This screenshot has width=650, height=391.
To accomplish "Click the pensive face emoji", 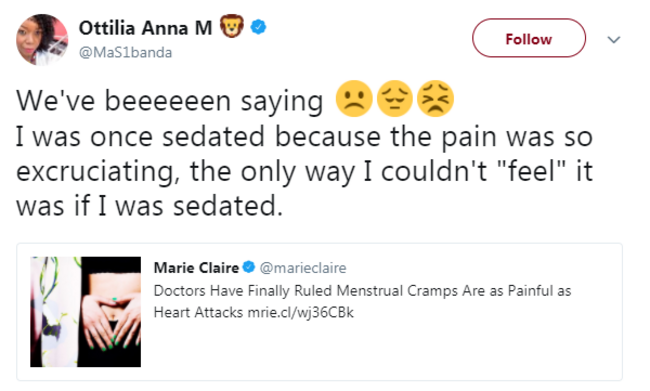I will (x=394, y=99).
